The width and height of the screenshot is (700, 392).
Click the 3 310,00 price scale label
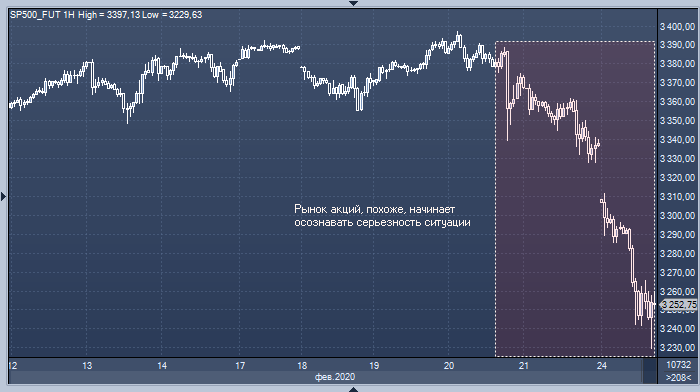pyautogui.click(x=677, y=197)
